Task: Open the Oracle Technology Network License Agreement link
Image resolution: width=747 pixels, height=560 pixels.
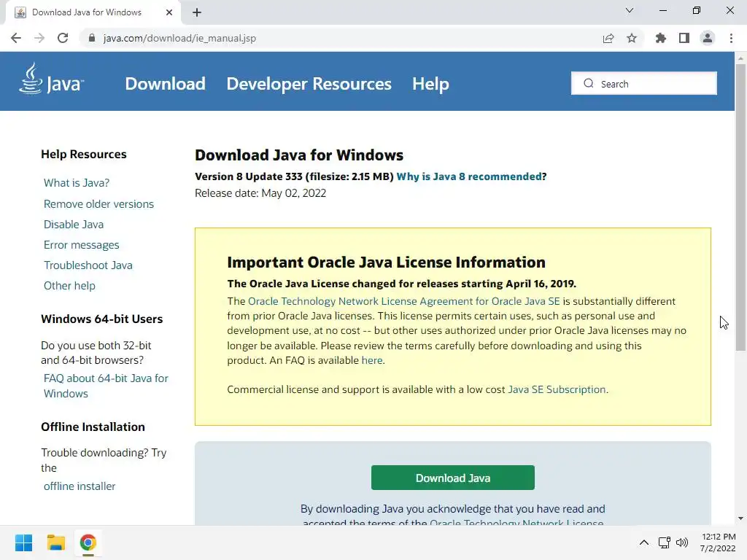Action: tap(404, 301)
